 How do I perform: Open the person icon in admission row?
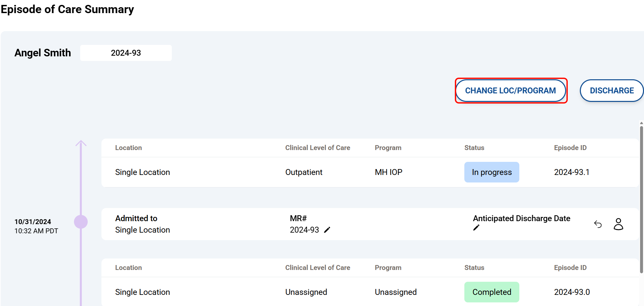point(618,224)
